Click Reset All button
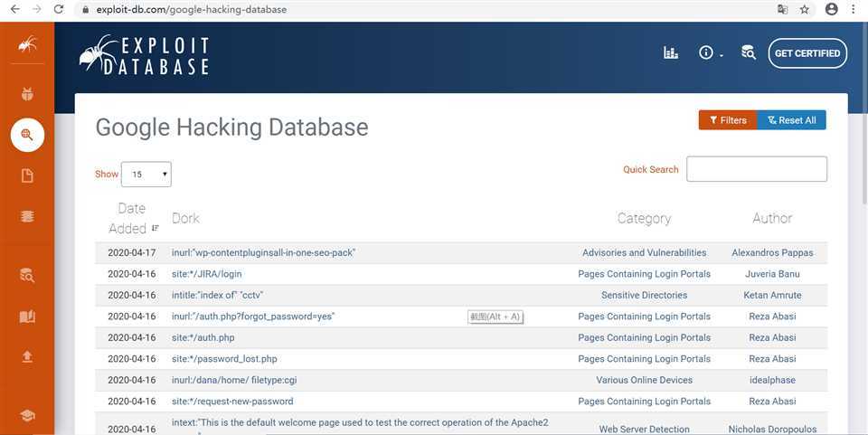Image resolution: width=868 pixels, height=435 pixels. point(792,120)
